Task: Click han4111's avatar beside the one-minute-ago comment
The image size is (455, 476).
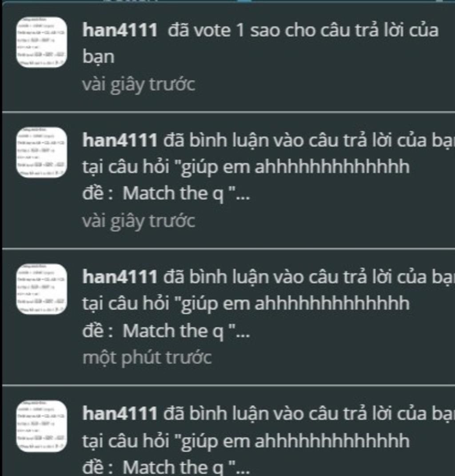Action: point(42,289)
